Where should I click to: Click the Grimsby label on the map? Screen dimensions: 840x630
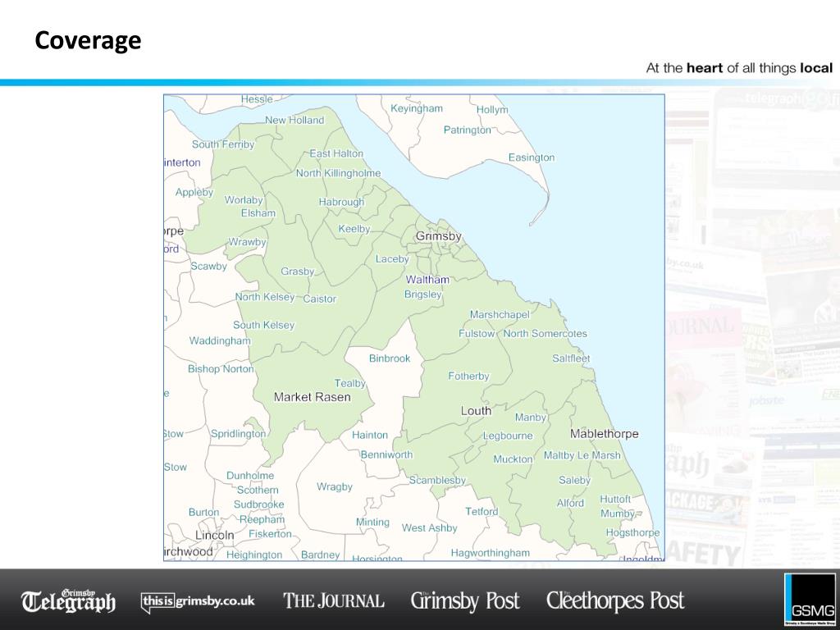439,236
